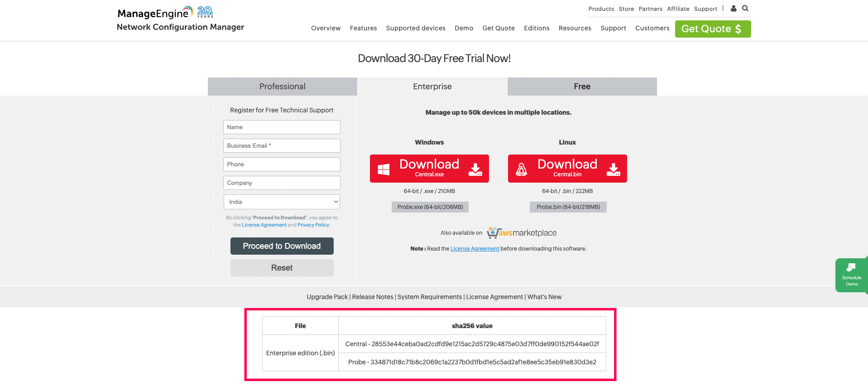Click the ManageEngine logo
The width and height of the screenshot is (868, 387).
pos(155,13)
